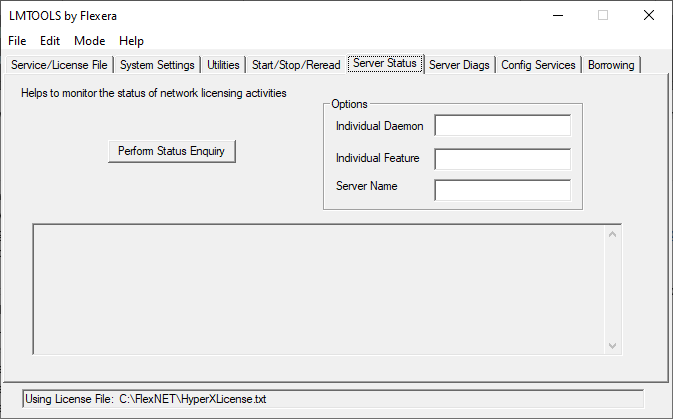Click Perform Status Enquiry button
673x419 pixels.
pyautogui.click(x=172, y=151)
